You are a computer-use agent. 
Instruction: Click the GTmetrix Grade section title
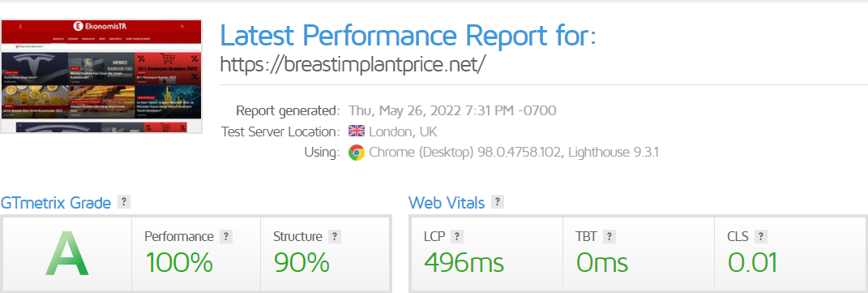click(56, 203)
